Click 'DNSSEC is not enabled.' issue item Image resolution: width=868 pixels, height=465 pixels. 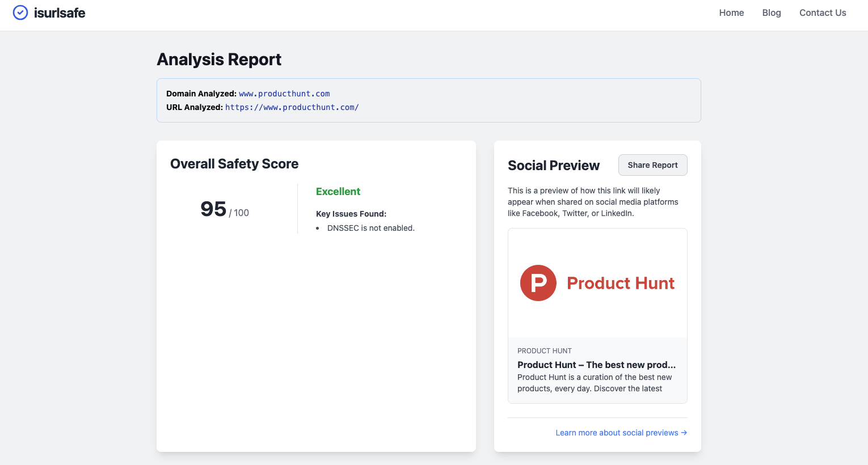click(371, 228)
